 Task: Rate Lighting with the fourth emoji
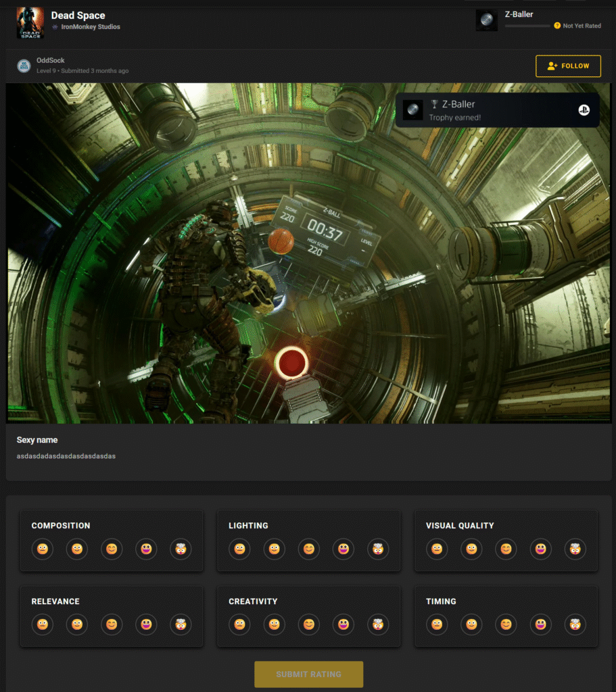tap(343, 549)
